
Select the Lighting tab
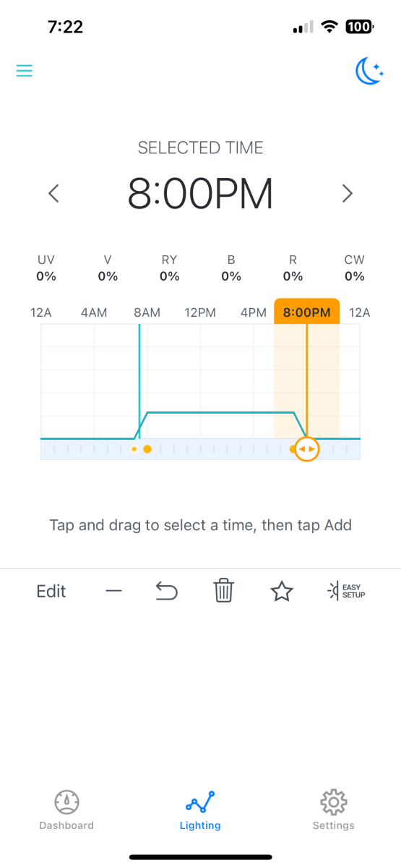(200, 810)
